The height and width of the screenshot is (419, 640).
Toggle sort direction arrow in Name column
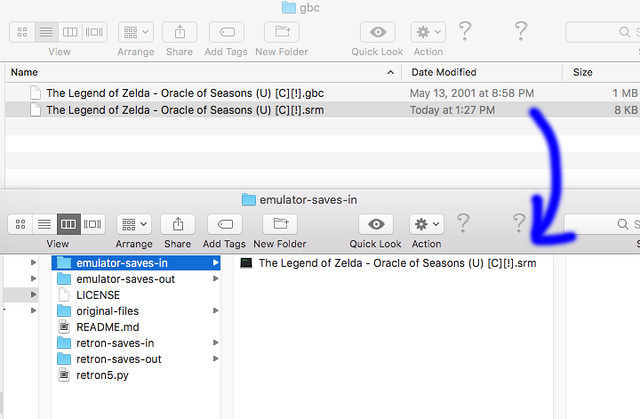click(391, 72)
